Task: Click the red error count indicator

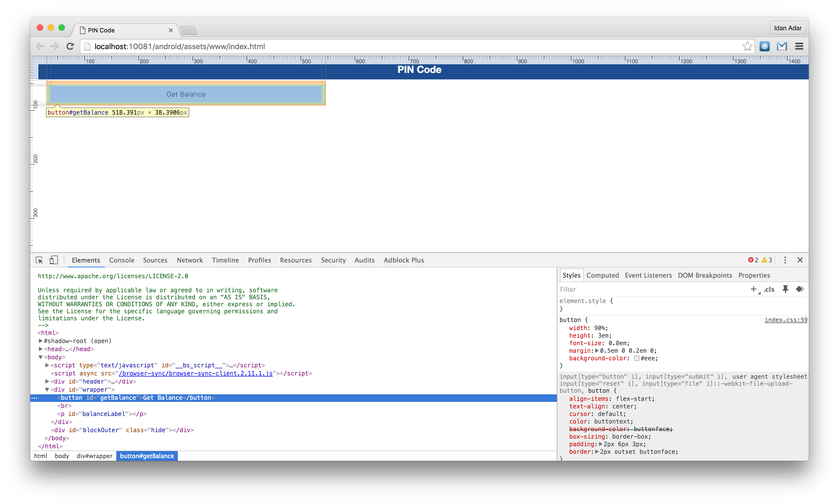Action: 753,260
